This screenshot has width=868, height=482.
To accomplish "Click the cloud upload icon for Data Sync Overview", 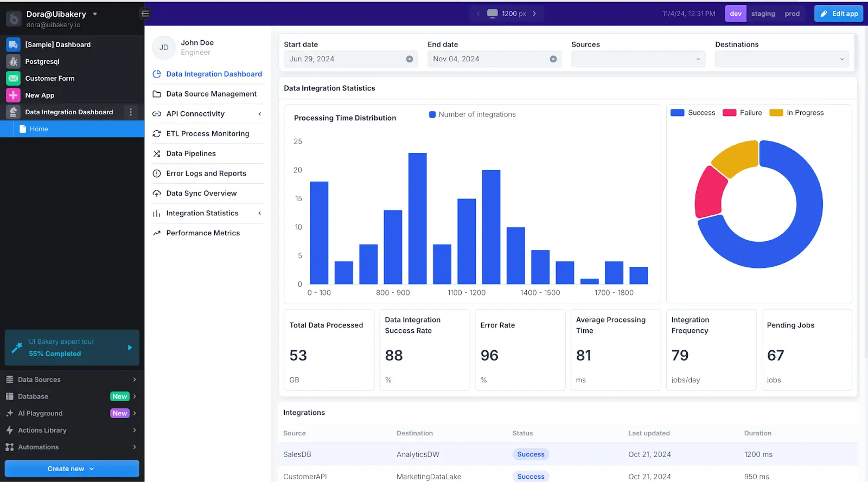I will (x=157, y=193).
